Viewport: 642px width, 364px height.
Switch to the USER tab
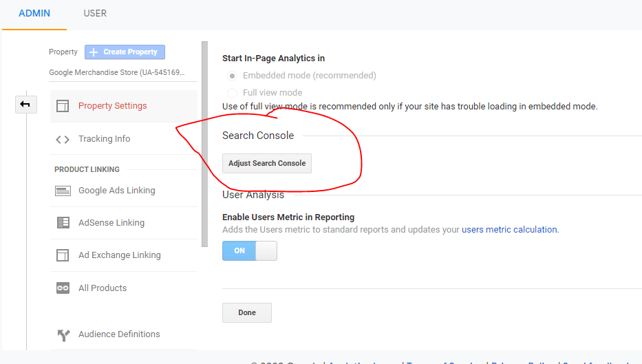(95, 13)
